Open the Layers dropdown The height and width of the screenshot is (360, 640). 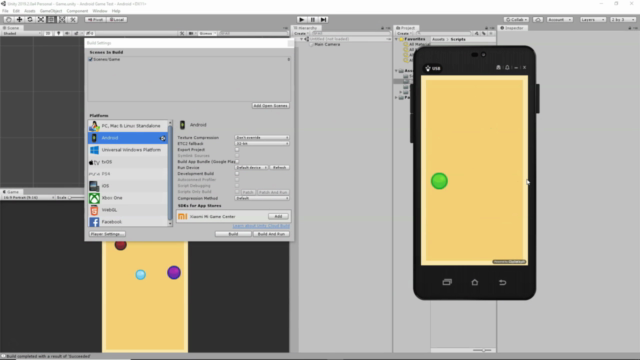[593, 20]
